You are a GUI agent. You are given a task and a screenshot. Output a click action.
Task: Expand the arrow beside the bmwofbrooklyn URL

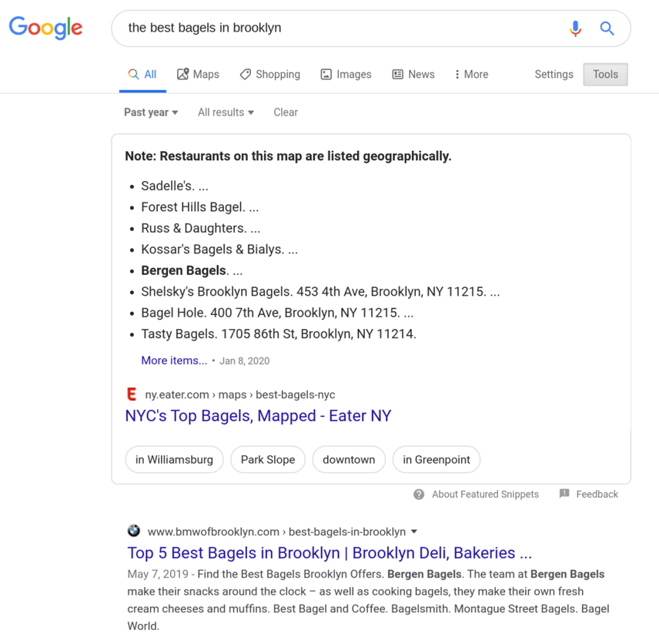click(414, 532)
